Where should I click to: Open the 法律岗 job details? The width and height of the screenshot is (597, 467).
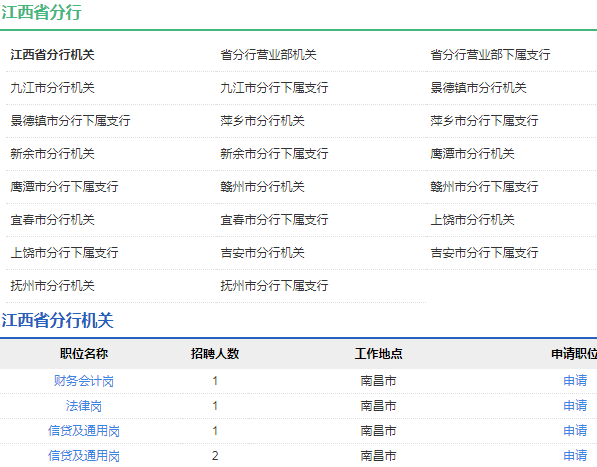click(84, 406)
